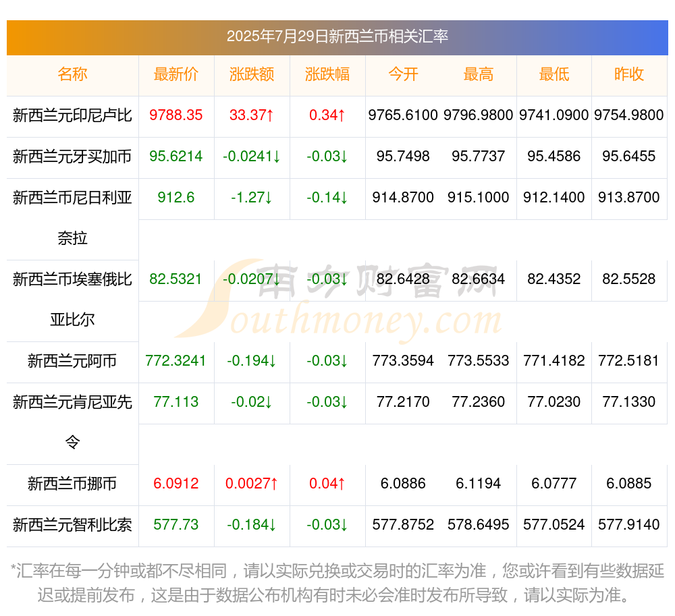The width and height of the screenshot is (675, 616).
Task: Select row name 新西兰元印尼卢比
Action: point(72,115)
